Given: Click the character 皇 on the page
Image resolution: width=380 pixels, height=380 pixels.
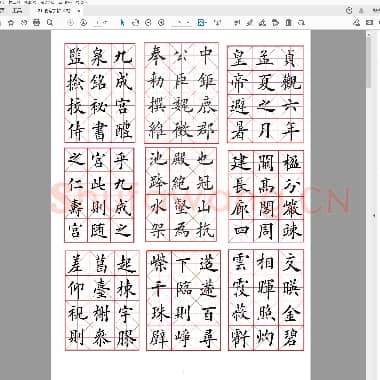Looking at the screenshot, I should (x=239, y=58).
